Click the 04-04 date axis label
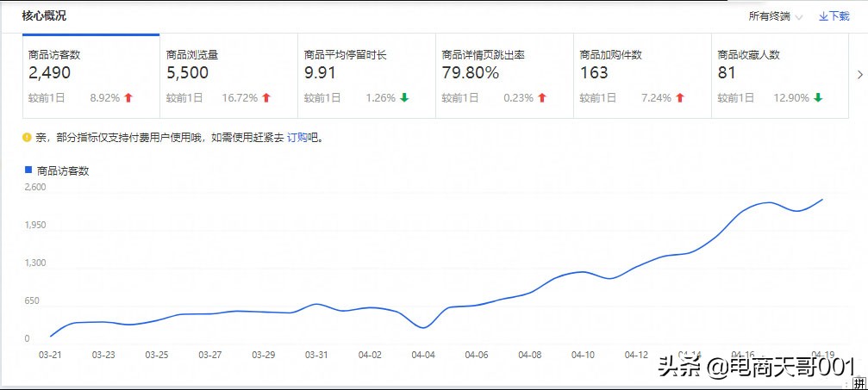The image size is (868, 390). (x=423, y=355)
